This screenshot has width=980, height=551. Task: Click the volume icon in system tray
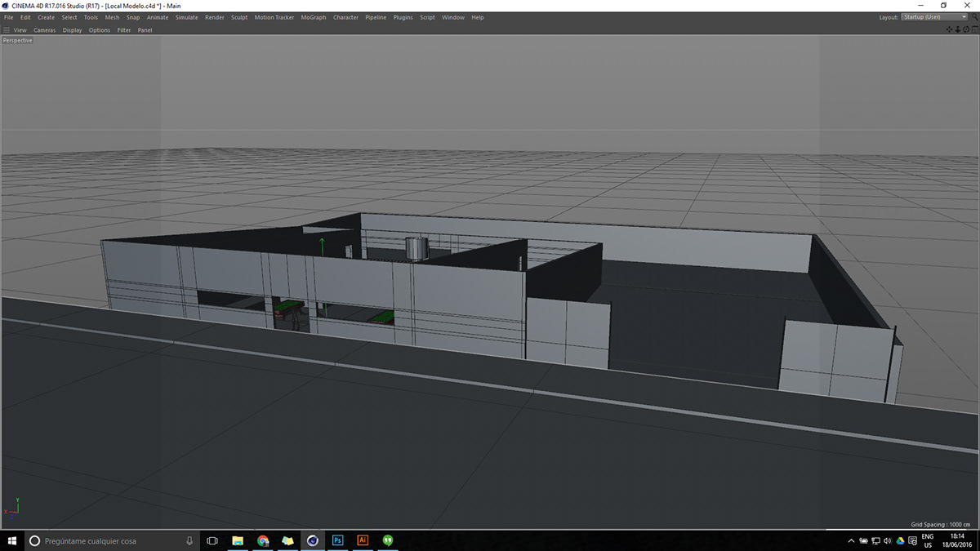click(x=888, y=540)
